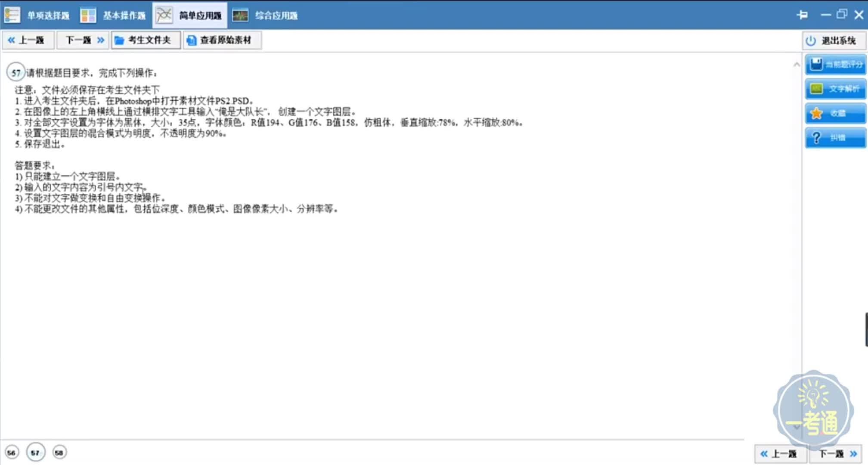This screenshot has height=465, width=868.
Task: Click the 当前题评分 save-disk button
Action: [x=835, y=65]
